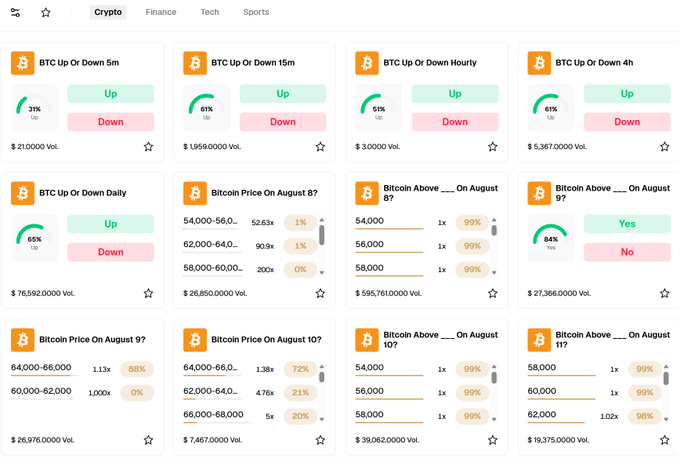The image size is (680, 462).
Task: Choose No on Bitcoin Above On August 9
Action: click(x=627, y=252)
